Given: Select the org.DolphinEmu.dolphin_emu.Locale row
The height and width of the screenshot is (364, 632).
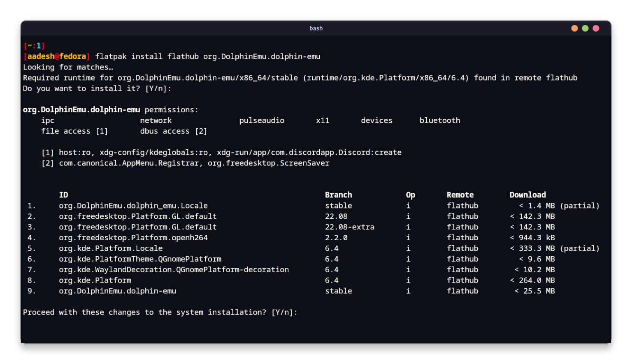Looking at the screenshot, I should pos(133,205).
